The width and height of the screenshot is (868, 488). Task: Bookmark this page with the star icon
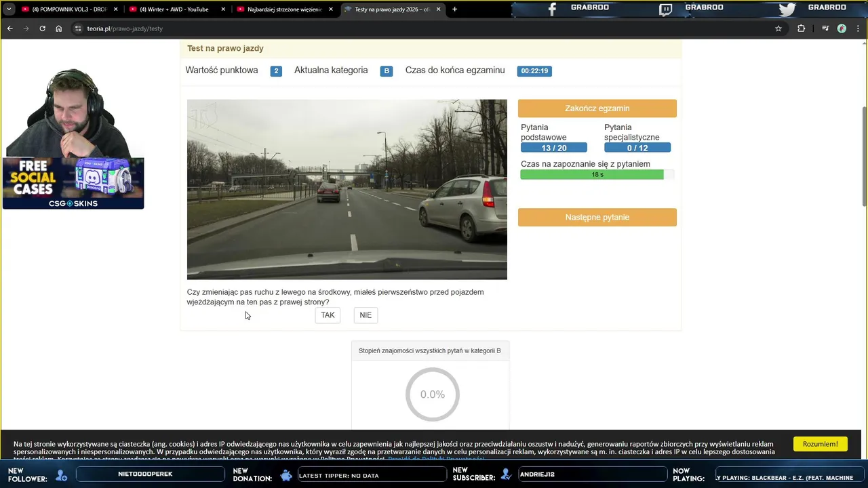tap(778, 28)
